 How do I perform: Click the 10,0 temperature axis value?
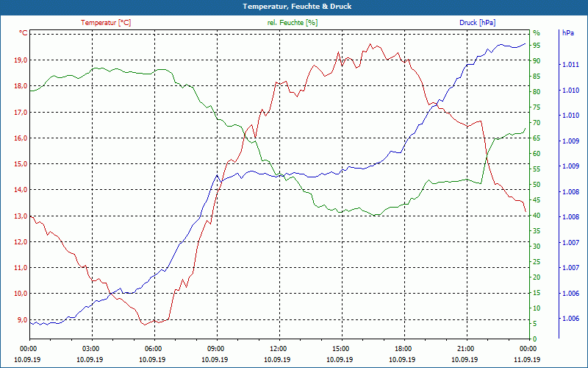pyautogui.click(x=21, y=294)
